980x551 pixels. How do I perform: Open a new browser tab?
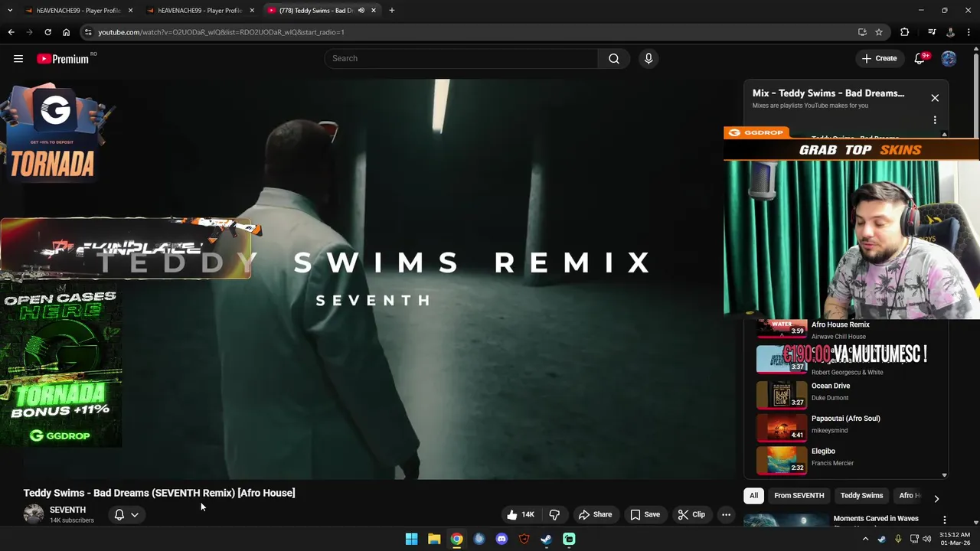(391, 11)
